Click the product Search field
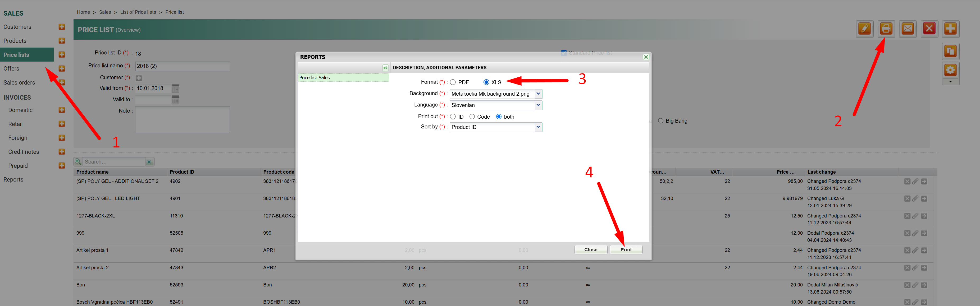Screen dimensions: 980x306 tap(113, 162)
